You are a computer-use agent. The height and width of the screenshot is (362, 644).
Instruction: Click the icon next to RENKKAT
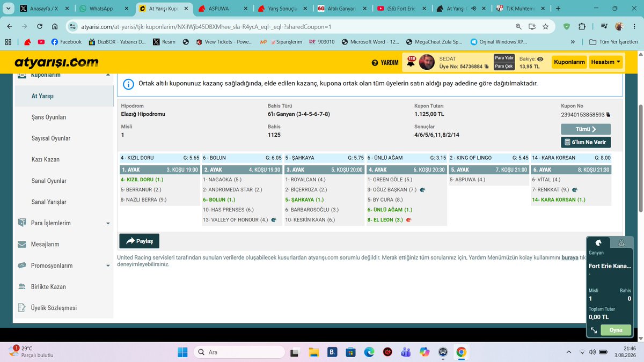point(575,190)
